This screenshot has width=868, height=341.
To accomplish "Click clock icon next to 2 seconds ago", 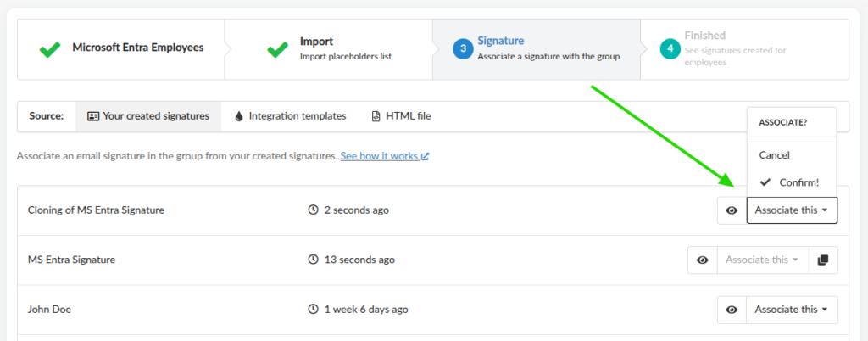I will pos(314,210).
